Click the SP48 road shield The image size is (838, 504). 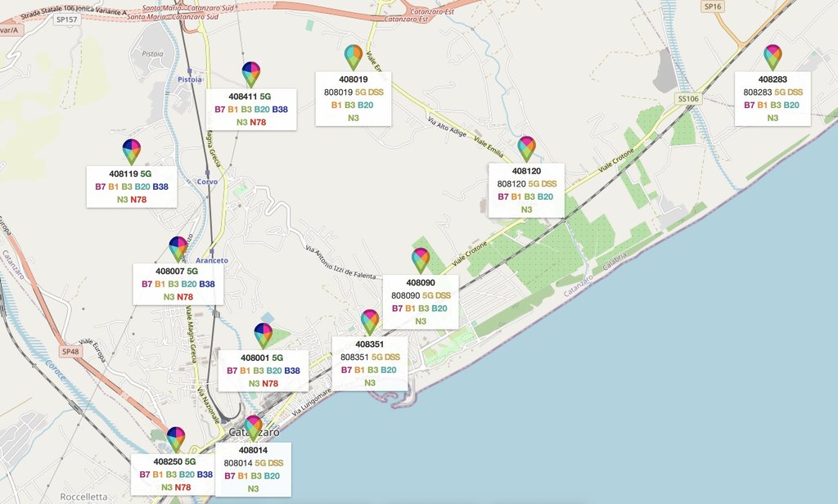coord(71,352)
